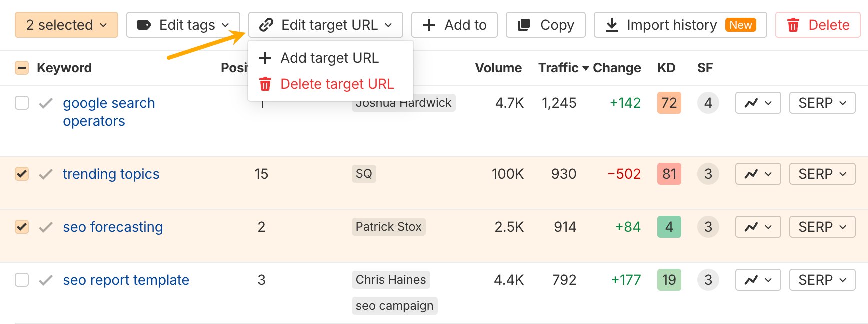Click the download icon in Import history
The height and width of the screenshot is (324, 868).
[x=611, y=25]
